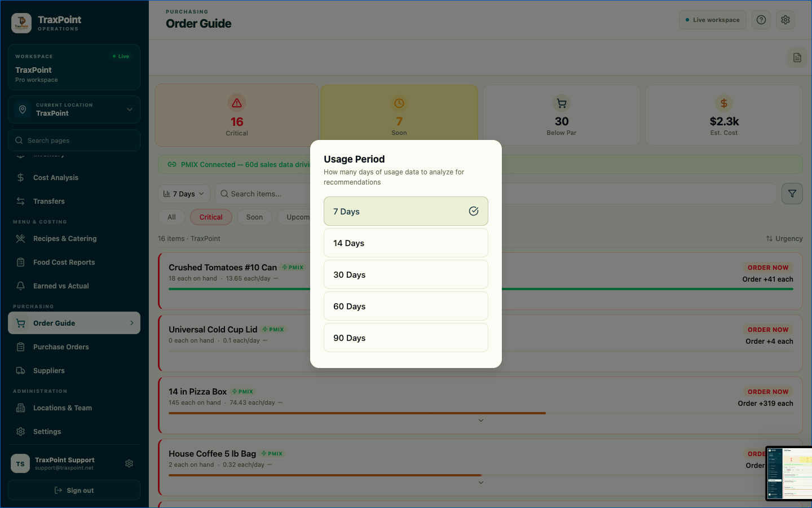The height and width of the screenshot is (508, 812).
Task: Expand the Current Location dropdown
Action: coord(74,110)
